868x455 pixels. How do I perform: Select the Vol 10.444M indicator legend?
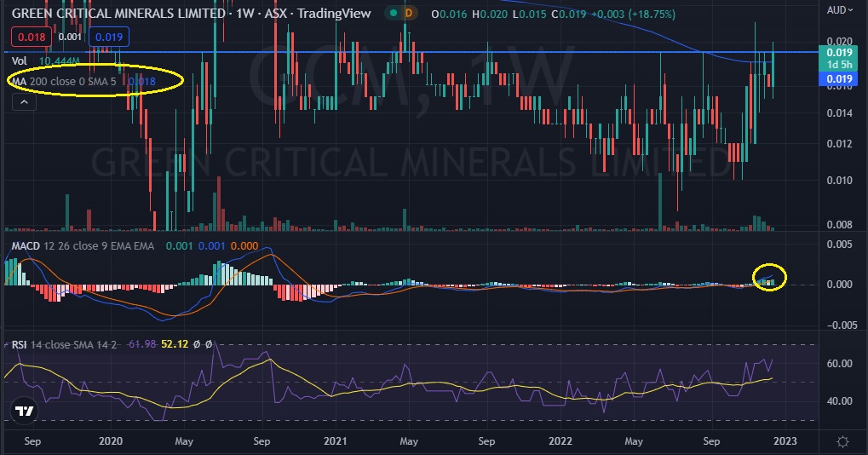pyautogui.click(x=45, y=60)
